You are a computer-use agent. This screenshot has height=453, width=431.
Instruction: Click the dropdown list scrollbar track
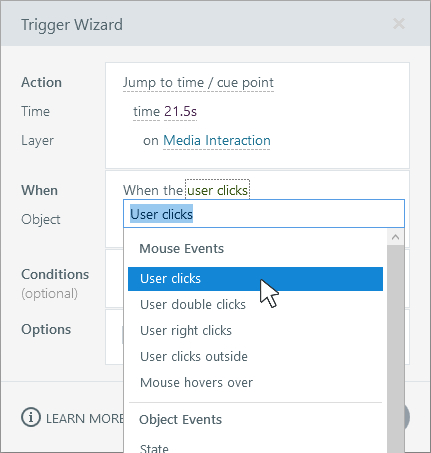[x=396, y=349]
